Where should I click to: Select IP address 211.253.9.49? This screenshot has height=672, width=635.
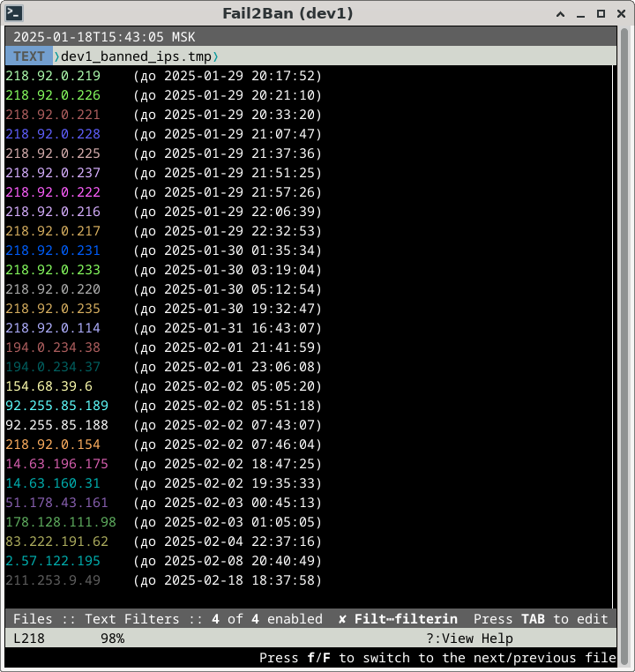[53, 580]
